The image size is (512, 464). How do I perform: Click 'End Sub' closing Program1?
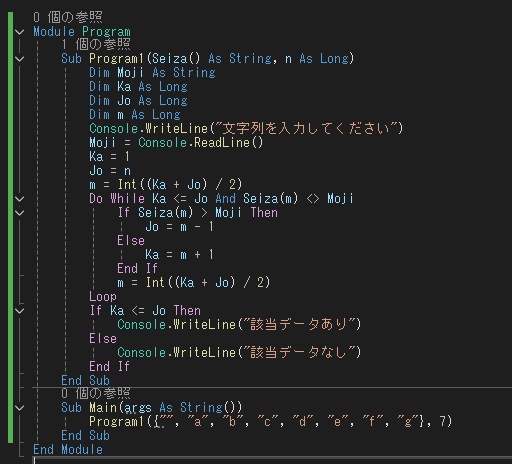[x=85, y=381]
